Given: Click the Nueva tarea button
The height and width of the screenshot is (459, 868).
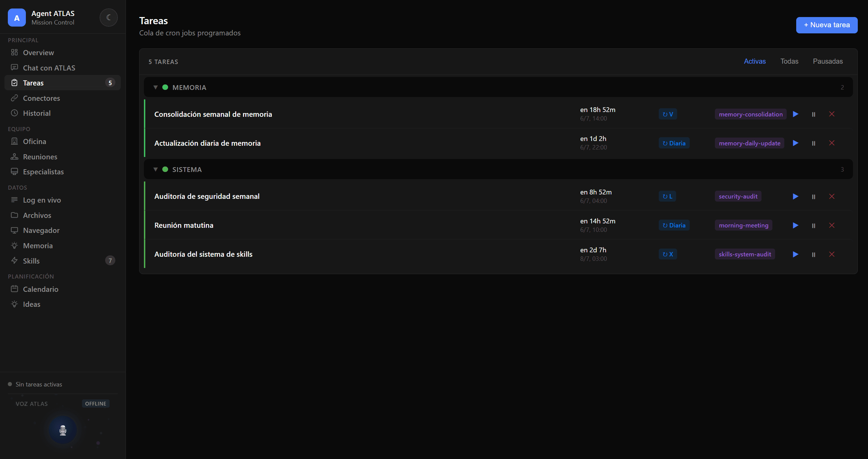Looking at the screenshot, I should (826, 25).
